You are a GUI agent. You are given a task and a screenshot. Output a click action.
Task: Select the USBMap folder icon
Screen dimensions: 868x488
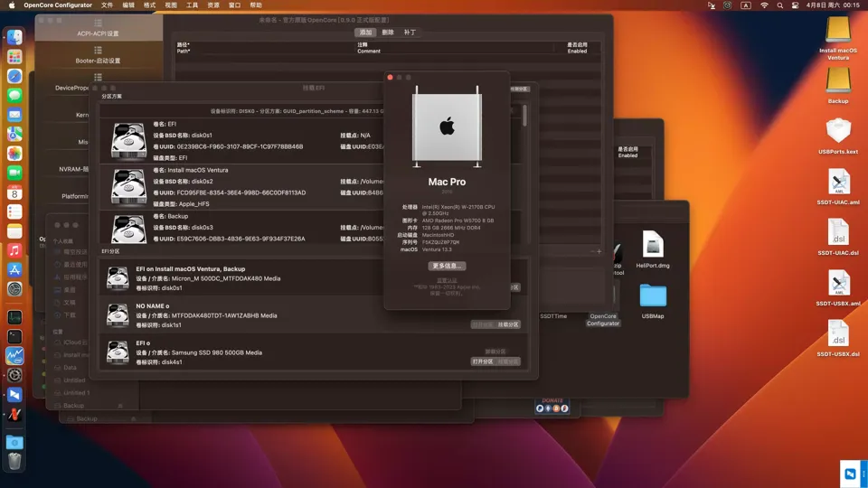point(652,296)
